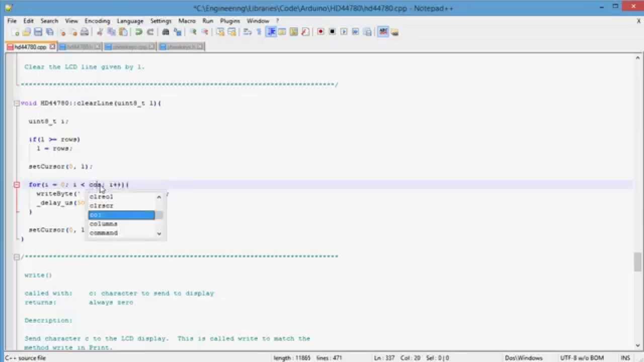Click the Open file toolbar icon

[x=27, y=32]
